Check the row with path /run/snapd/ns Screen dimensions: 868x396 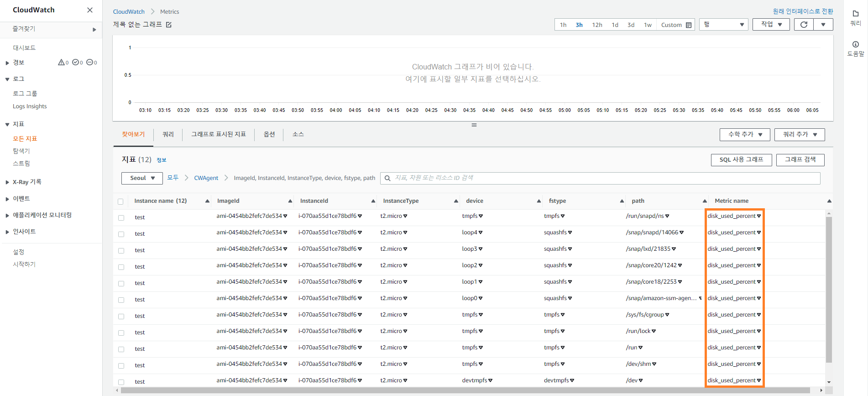click(121, 218)
